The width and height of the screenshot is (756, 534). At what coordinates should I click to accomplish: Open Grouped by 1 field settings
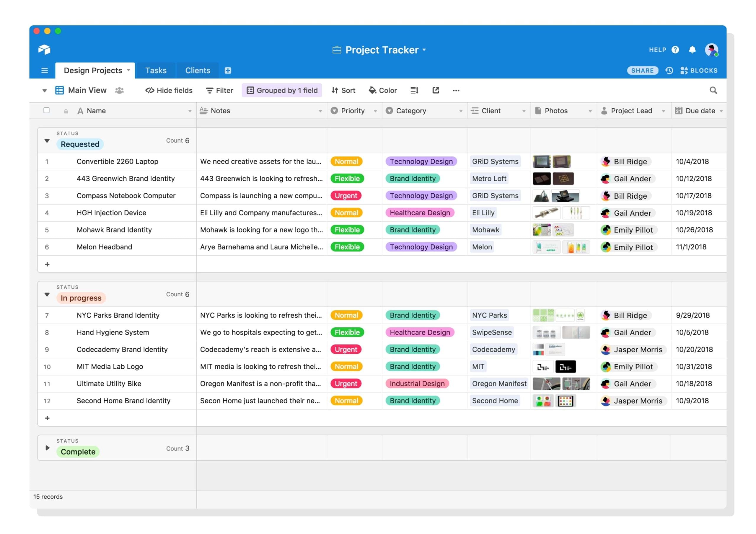[x=282, y=90]
